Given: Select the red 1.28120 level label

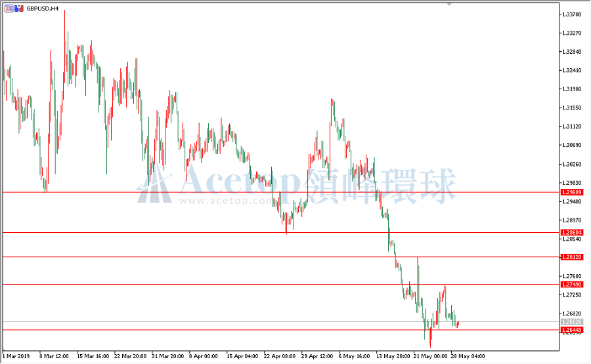Looking at the screenshot, I should tap(572, 257).
